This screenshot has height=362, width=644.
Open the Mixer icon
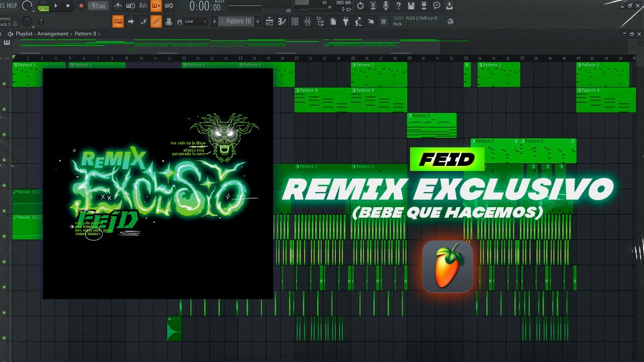(307, 22)
